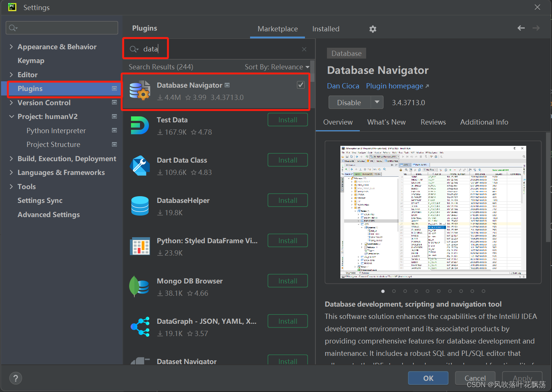Click the icon next to Database Navigator title
The image size is (552, 392).
227,85
